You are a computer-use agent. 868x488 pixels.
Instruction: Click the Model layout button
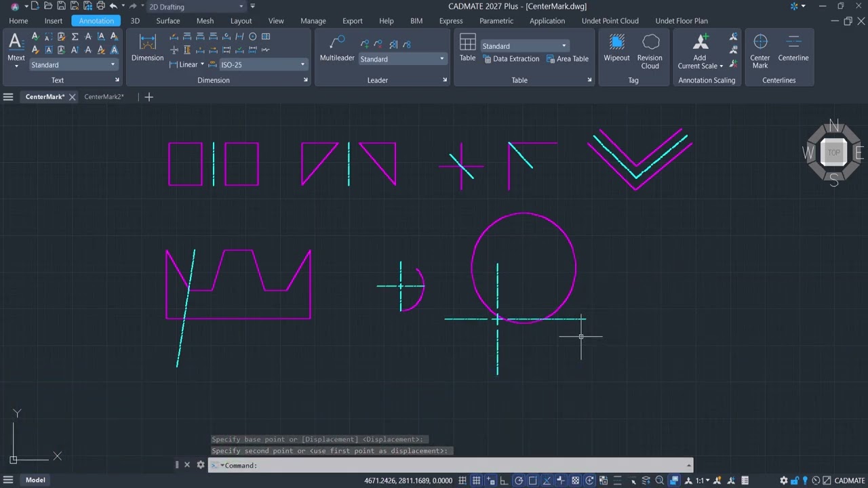[x=35, y=481]
